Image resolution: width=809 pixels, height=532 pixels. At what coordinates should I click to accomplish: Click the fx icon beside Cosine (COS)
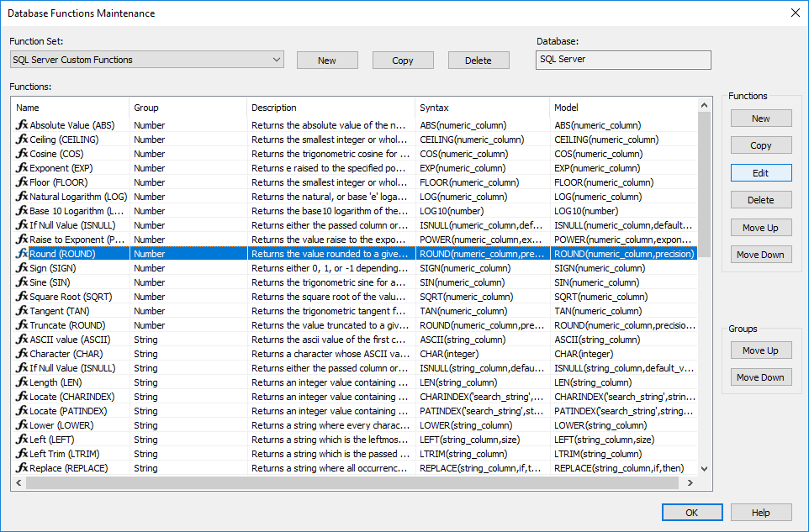tap(22, 154)
